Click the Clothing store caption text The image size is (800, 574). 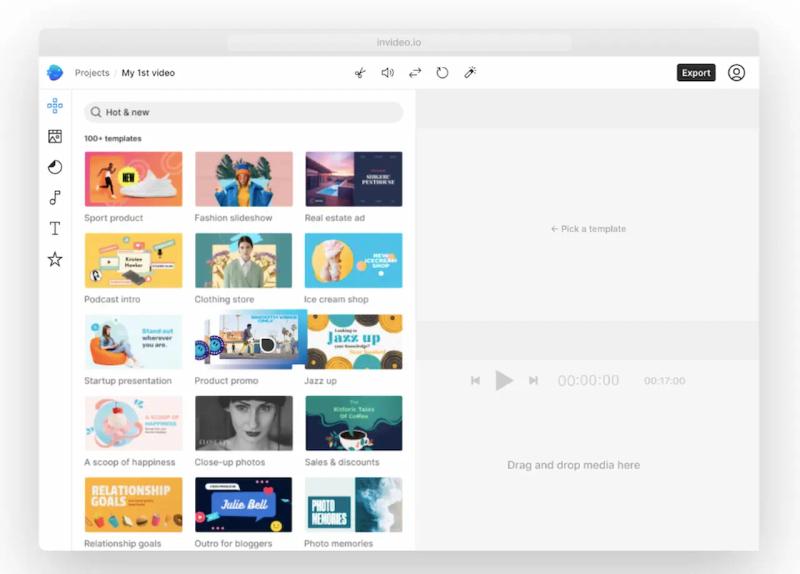pos(224,300)
